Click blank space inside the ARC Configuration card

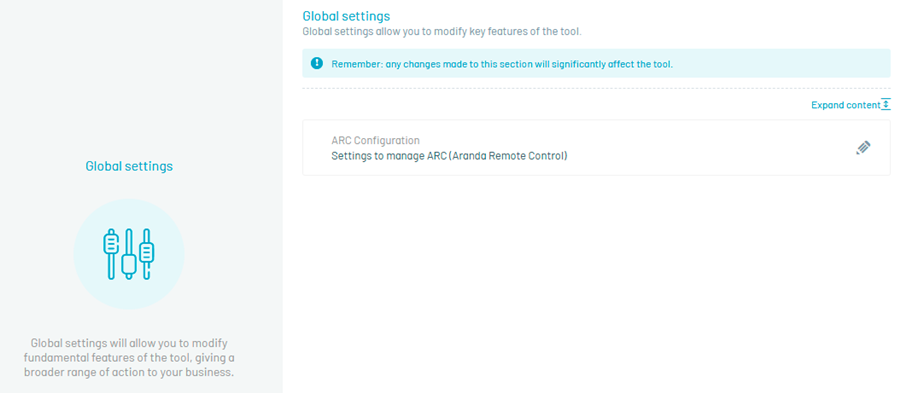point(712,147)
